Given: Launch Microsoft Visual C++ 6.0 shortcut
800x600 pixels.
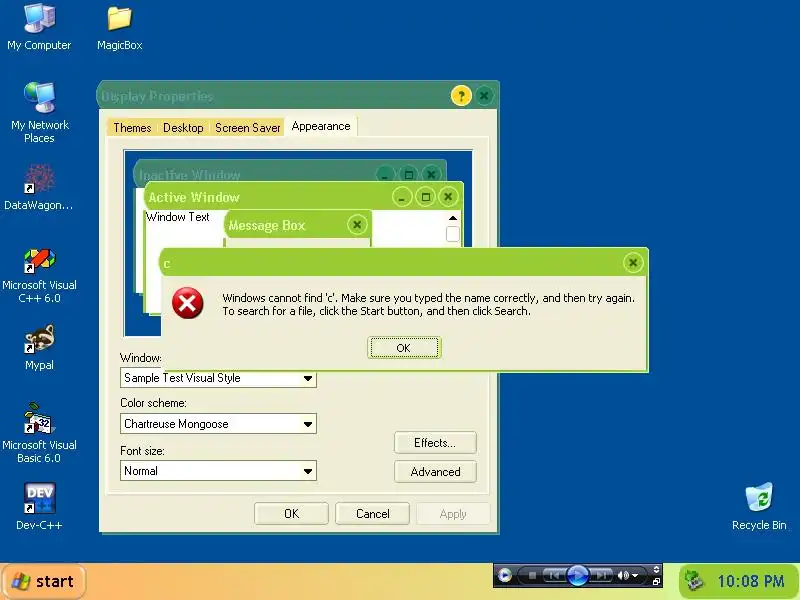Looking at the screenshot, I should pos(39,276).
